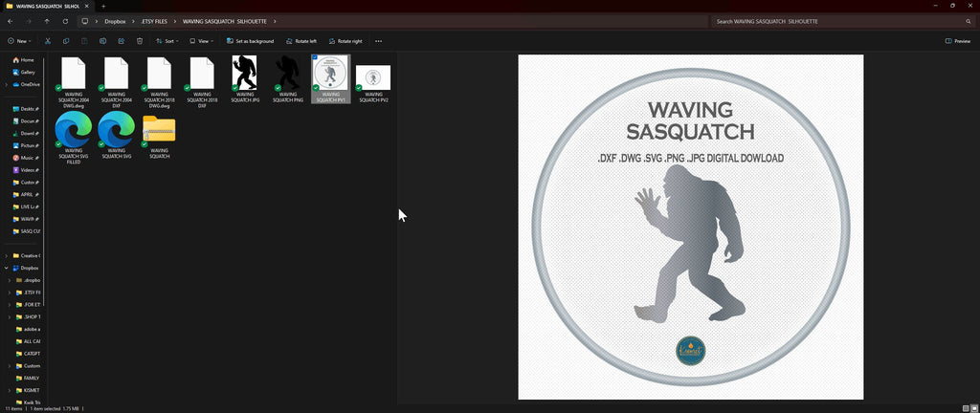Image resolution: width=980 pixels, height=413 pixels.
Task: Open Desktop in quick access
Action: tap(25, 109)
